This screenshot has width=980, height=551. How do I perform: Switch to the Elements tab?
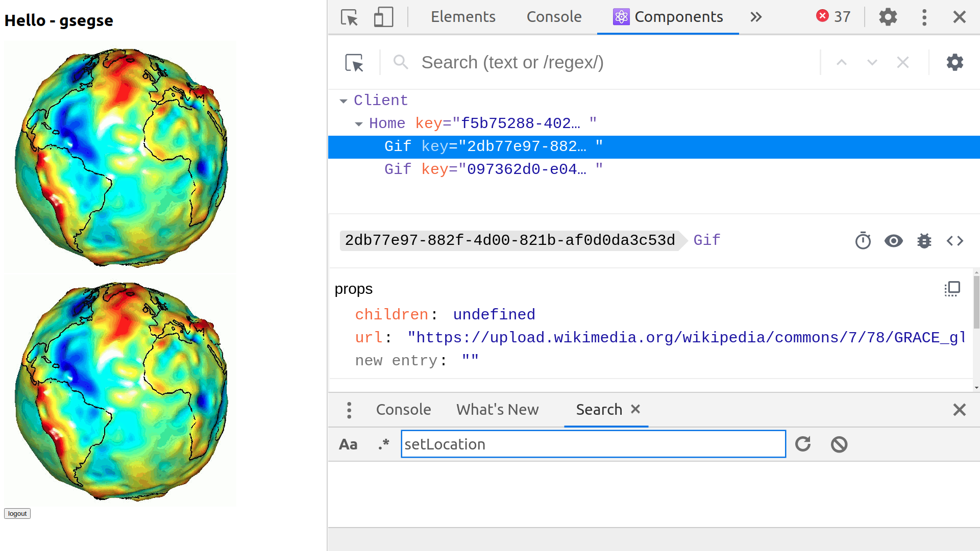463,17
